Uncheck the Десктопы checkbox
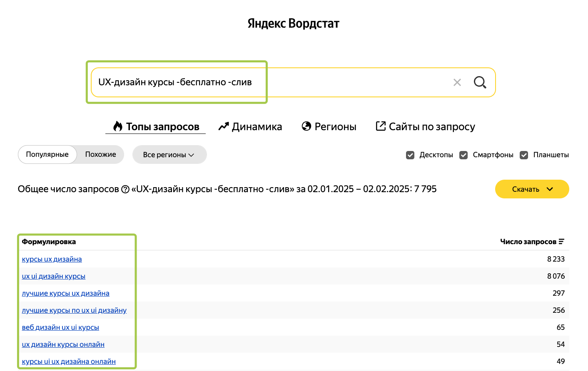Screen dimensions: 588x371 (410, 155)
